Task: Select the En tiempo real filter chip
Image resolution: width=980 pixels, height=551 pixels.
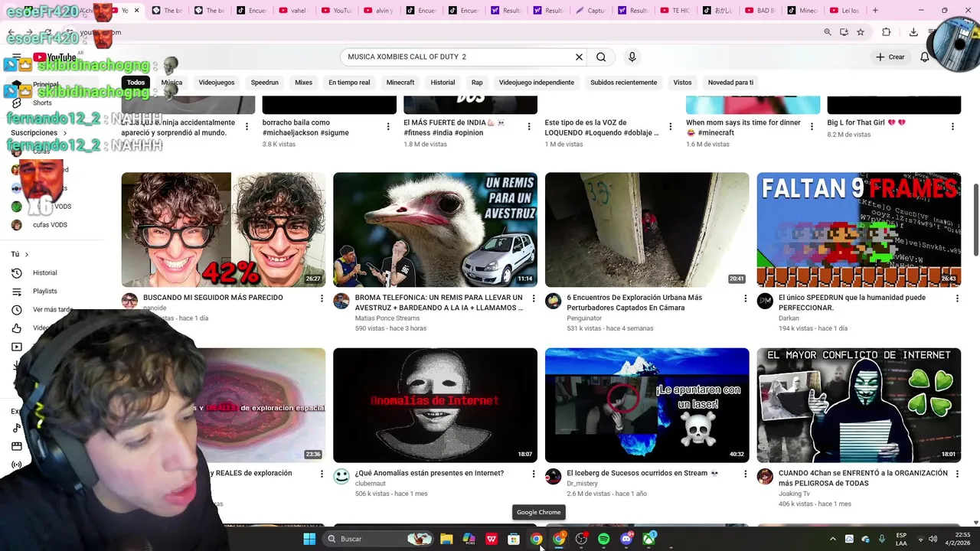Action: 349,83
